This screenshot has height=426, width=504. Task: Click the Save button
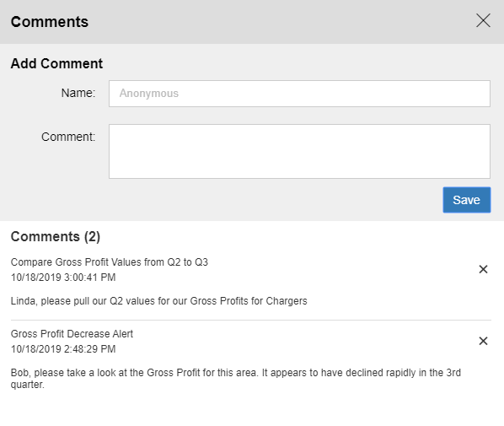(467, 200)
